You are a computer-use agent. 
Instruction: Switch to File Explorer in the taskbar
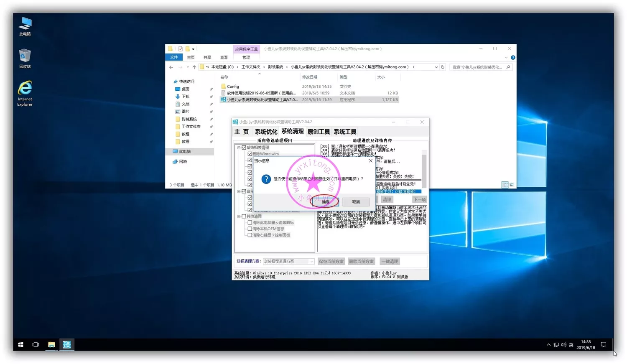point(51,344)
